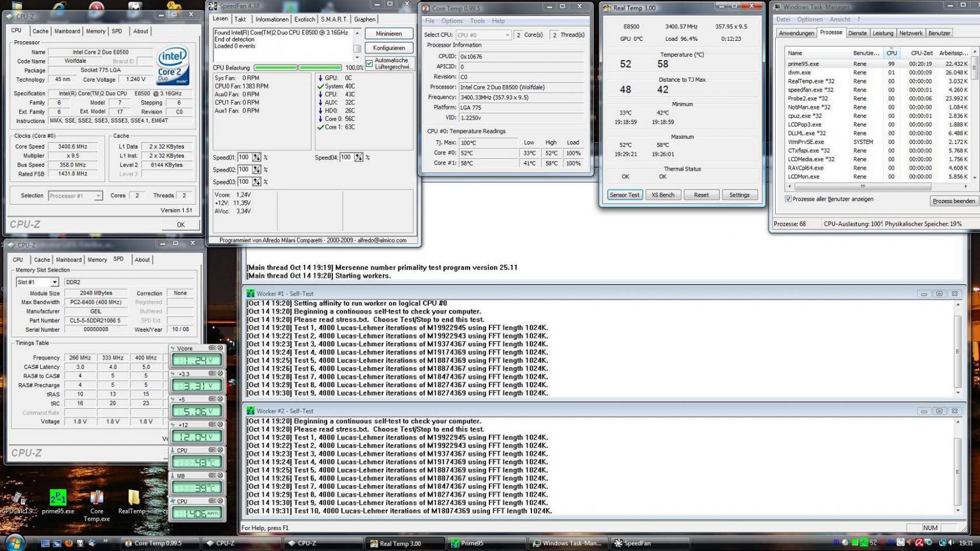Click 'Prozess beenden' in Task Manager
Viewport: 980px width, 551px height.
pos(954,201)
